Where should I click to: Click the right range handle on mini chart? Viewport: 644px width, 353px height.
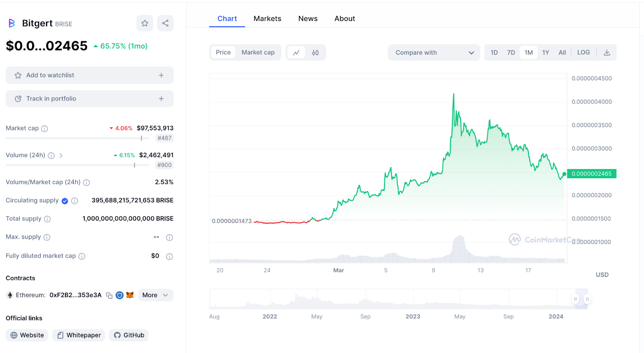587,299
